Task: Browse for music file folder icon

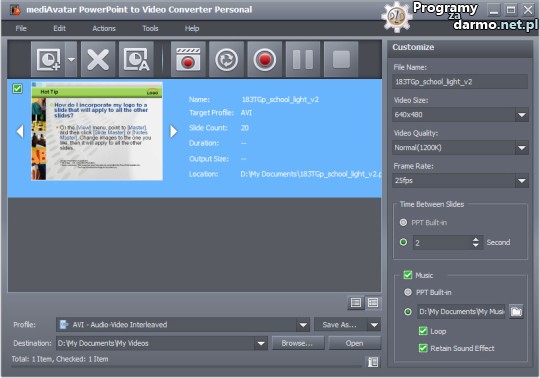Action: pyautogui.click(x=516, y=312)
